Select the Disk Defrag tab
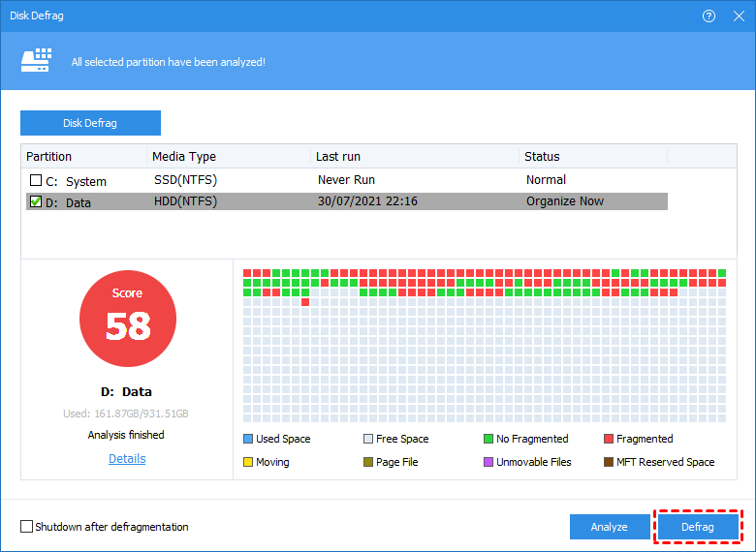The height and width of the screenshot is (552, 756). [90, 123]
